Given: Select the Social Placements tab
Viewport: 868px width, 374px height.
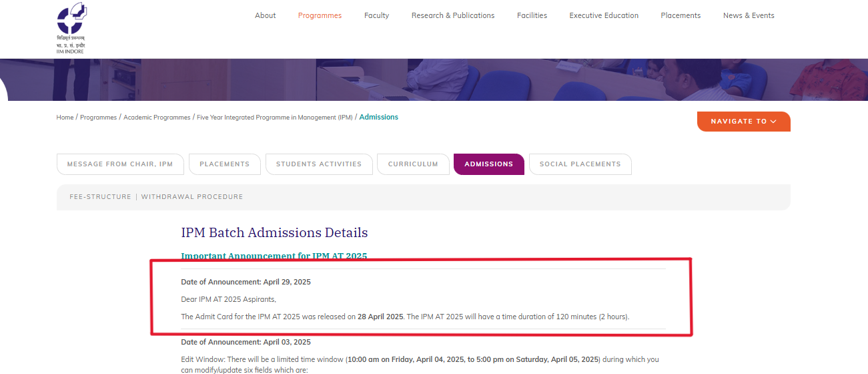Looking at the screenshot, I should (580, 164).
